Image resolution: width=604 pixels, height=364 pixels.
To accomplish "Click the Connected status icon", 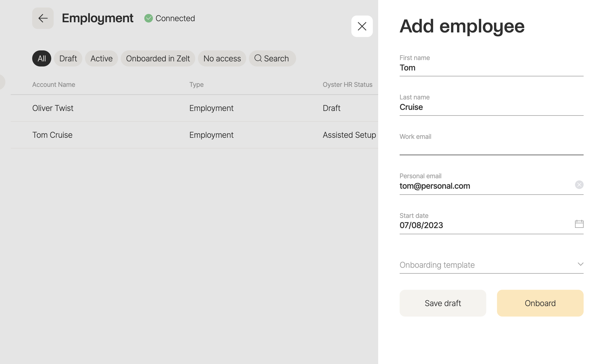I will click(149, 18).
